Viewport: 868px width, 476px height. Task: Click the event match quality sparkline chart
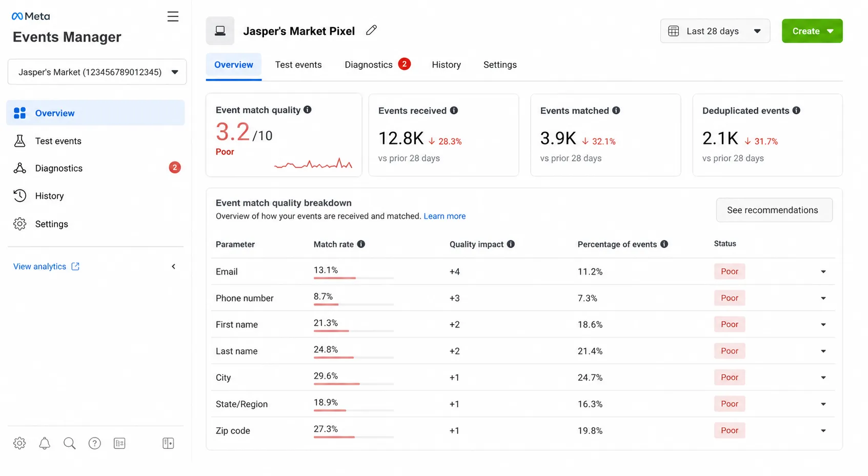pyautogui.click(x=313, y=164)
